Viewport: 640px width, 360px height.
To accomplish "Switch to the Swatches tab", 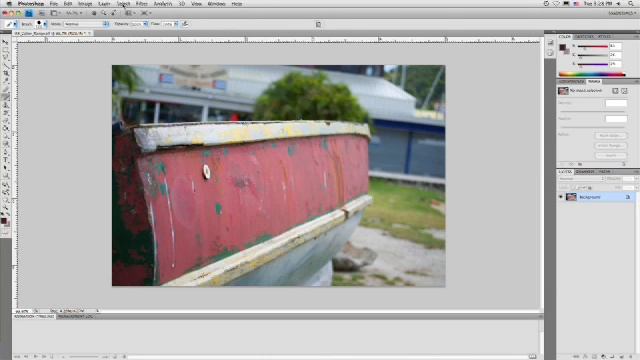I will tap(584, 37).
